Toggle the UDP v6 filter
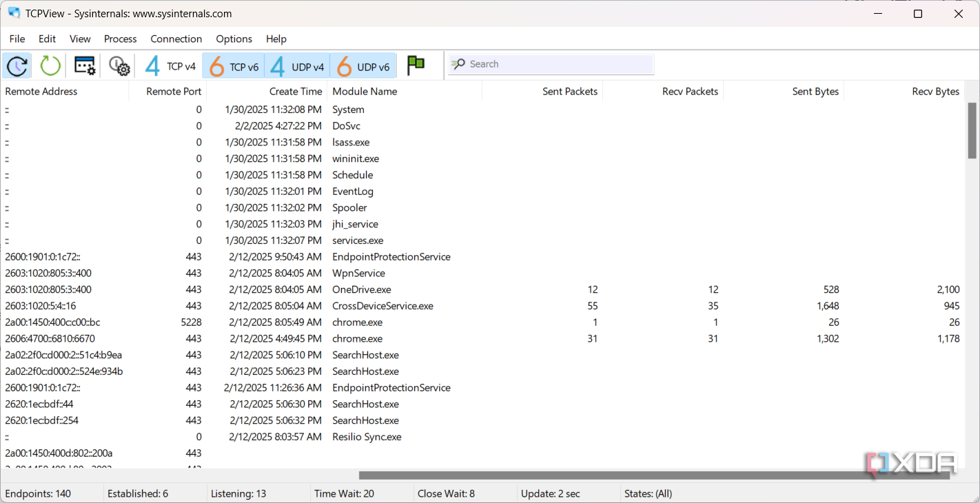This screenshot has height=503, width=980. pos(363,66)
